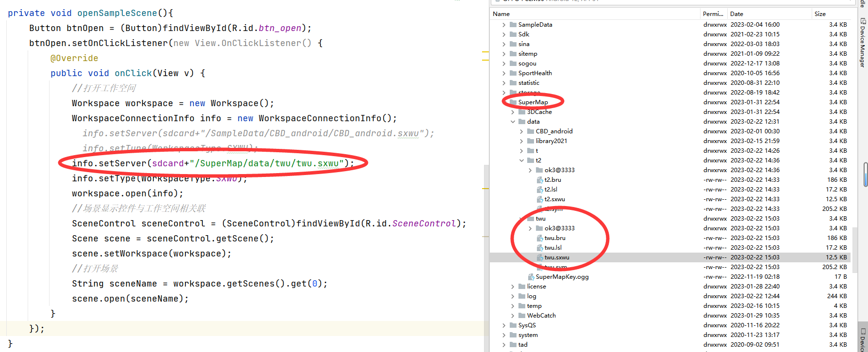Click the WebCatch folder icon
Viewport: 868px width, 352px height.
522,315
